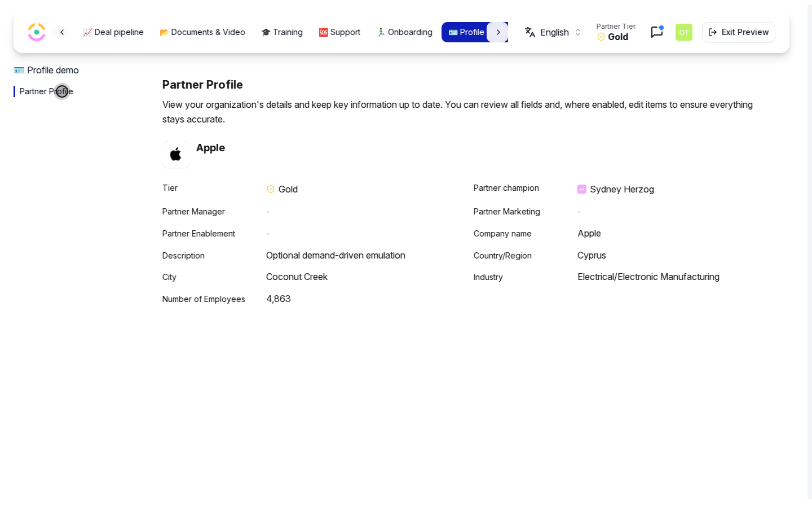Click the Partner Manager field label
812x508 pixels.
coord(193,212)
